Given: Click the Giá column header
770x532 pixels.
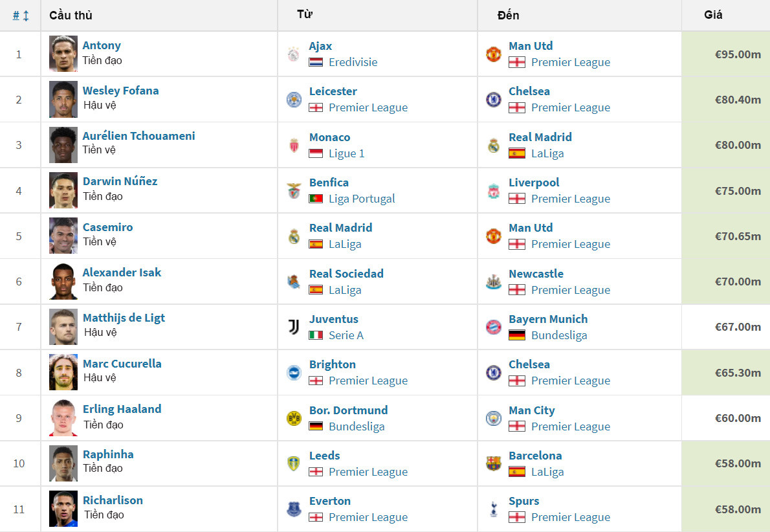Looking at the screenshot, I should pyautogui.click(x=713, y=15).
